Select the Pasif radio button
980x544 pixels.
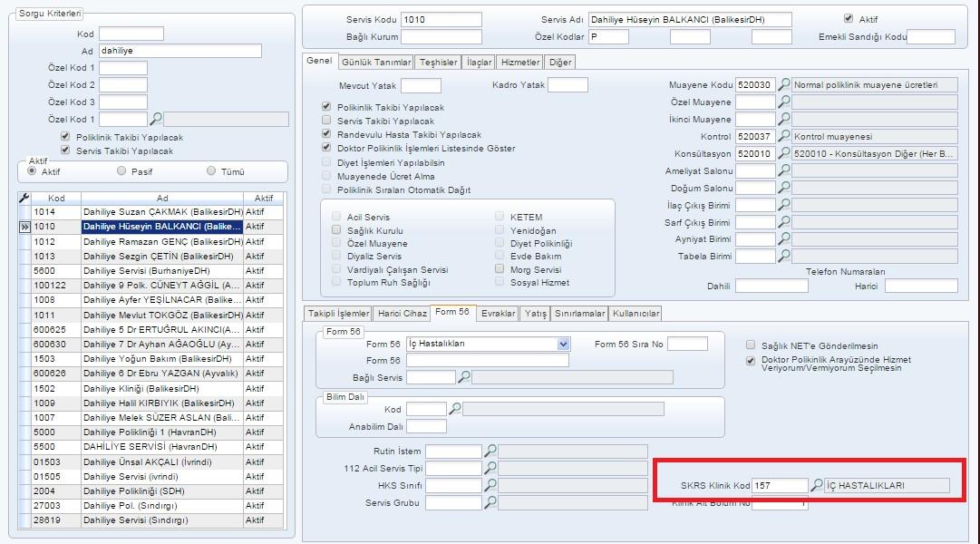coord(122,171)
